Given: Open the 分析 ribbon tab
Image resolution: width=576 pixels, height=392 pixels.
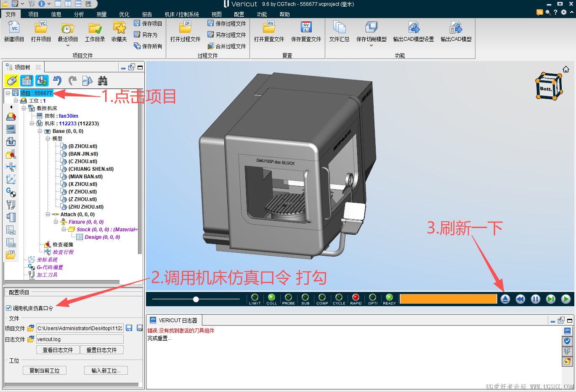Looking at the screenshot, I should pyautogui.click(x=79, y=14).
